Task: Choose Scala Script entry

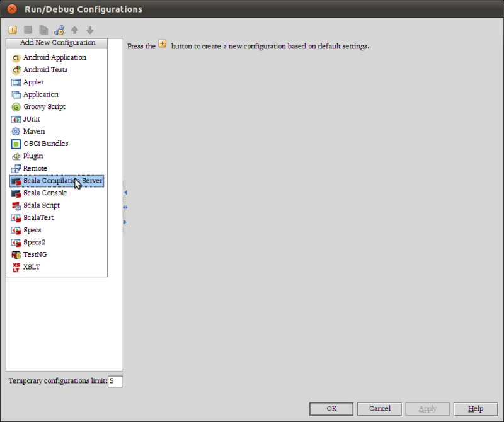Action: coord(57,205)
